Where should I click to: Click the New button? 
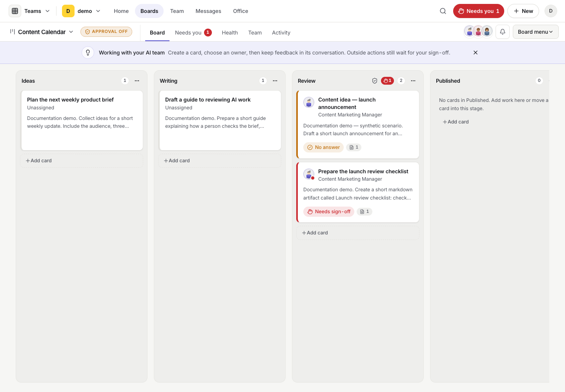coord(523,11)
